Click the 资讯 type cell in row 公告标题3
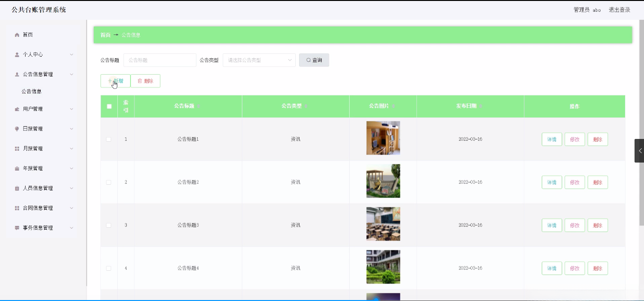The image size is (644, 301). tap(296, 225)
